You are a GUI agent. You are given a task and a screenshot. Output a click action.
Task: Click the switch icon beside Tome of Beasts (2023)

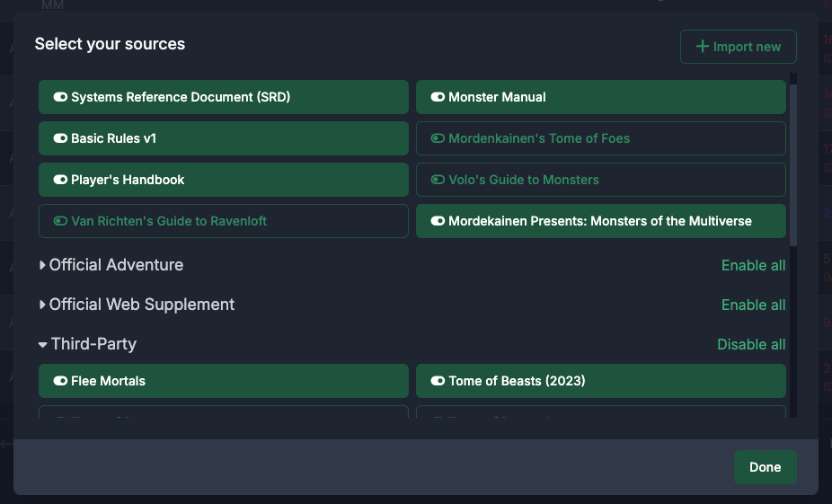point(438,381)
